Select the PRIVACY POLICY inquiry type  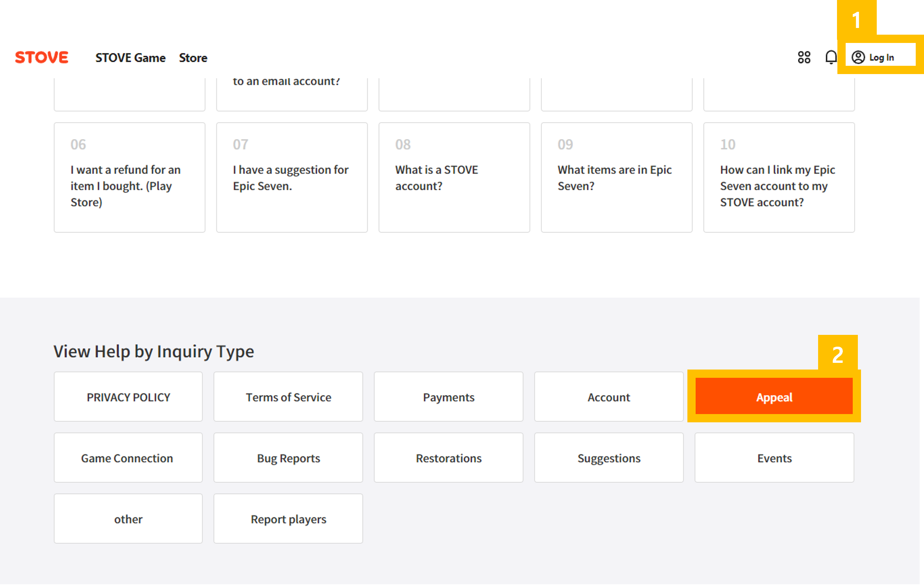(x=128, y=397)
